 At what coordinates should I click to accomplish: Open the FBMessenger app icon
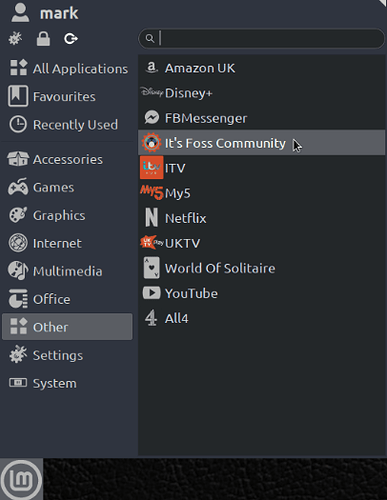coord(152,118)
